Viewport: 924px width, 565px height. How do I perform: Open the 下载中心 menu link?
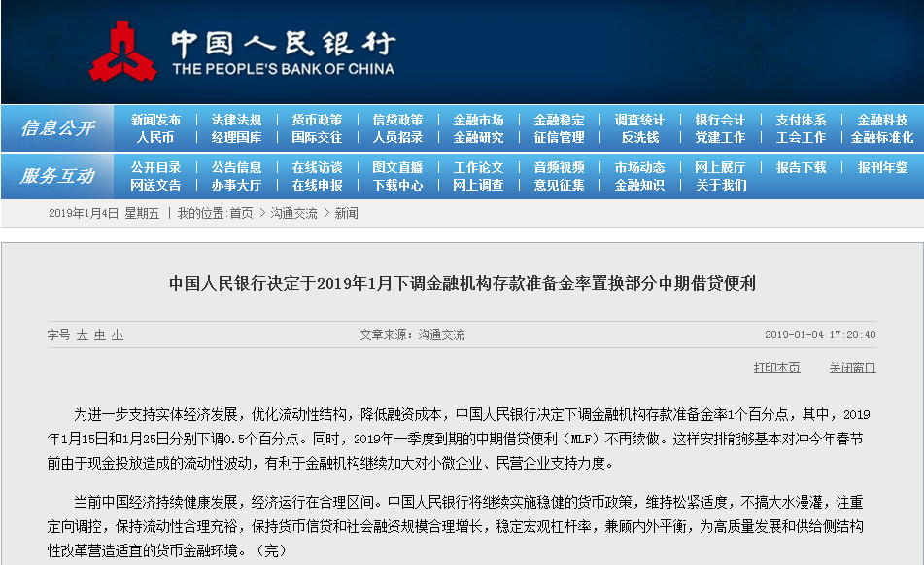397,185
